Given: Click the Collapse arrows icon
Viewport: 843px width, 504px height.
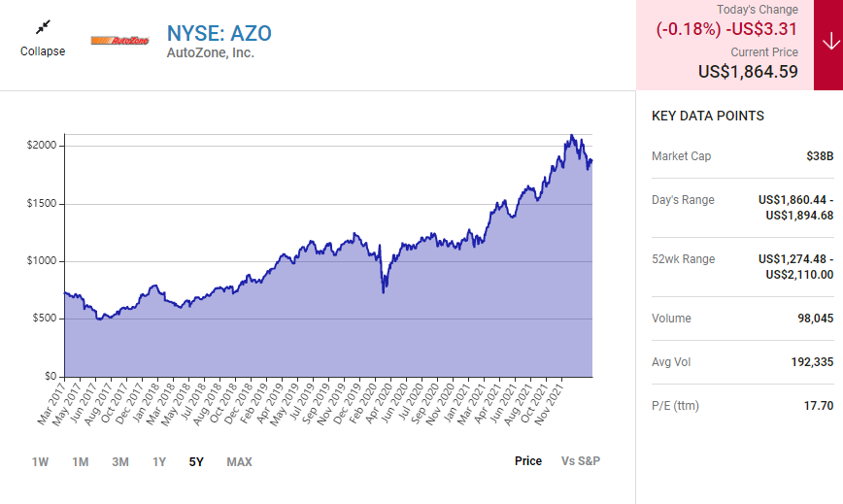Looking at the screenshot, I should click(x=43, y=27).
